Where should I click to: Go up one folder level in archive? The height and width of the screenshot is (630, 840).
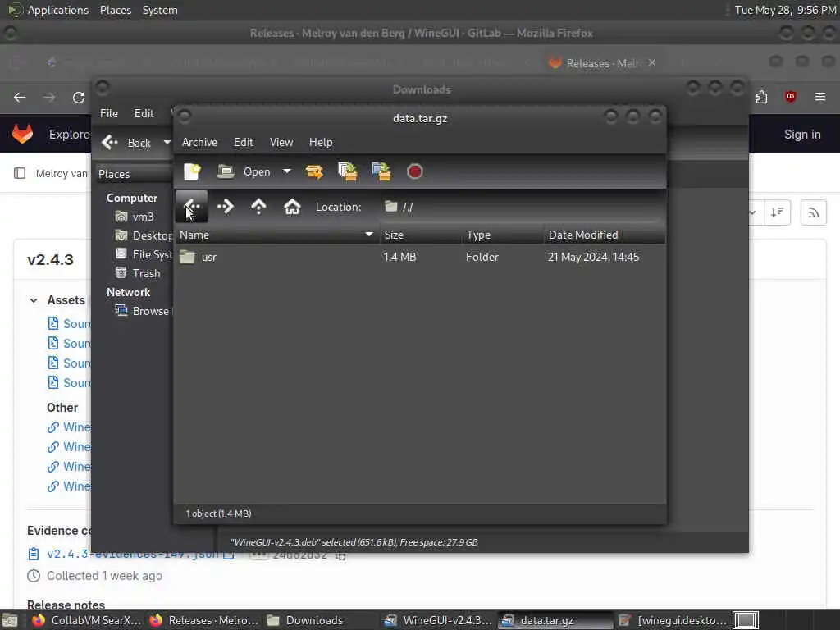point(258,207)
